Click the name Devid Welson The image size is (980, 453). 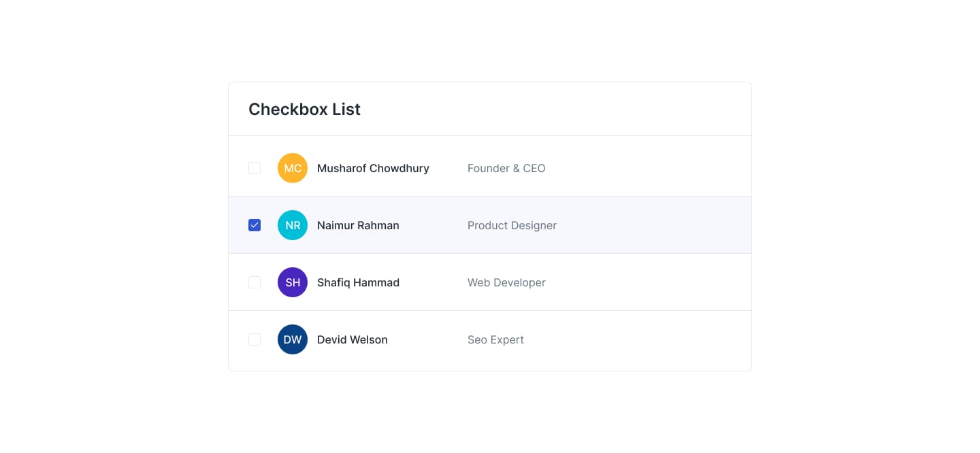[353, 339]
